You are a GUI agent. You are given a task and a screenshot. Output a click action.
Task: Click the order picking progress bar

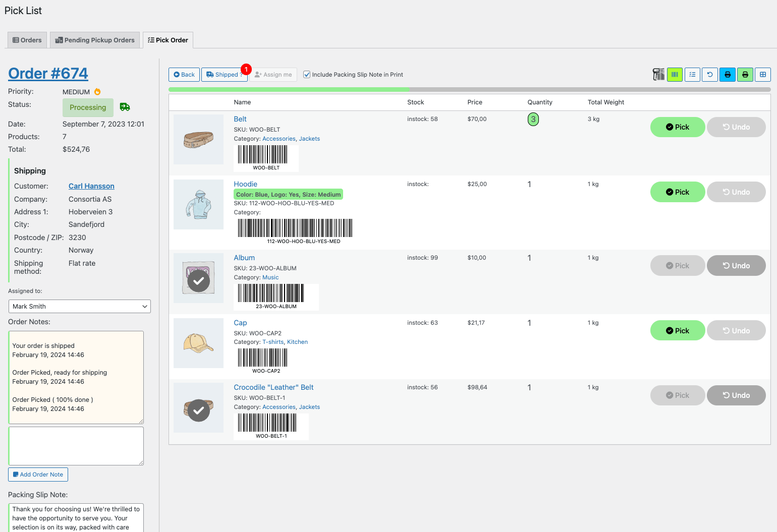[470, 90]
